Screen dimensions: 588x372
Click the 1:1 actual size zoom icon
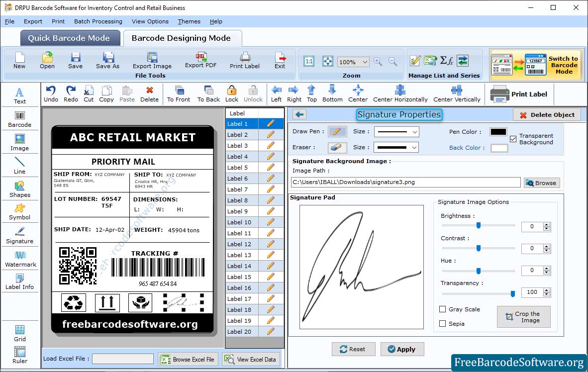[x=309, y=62]
